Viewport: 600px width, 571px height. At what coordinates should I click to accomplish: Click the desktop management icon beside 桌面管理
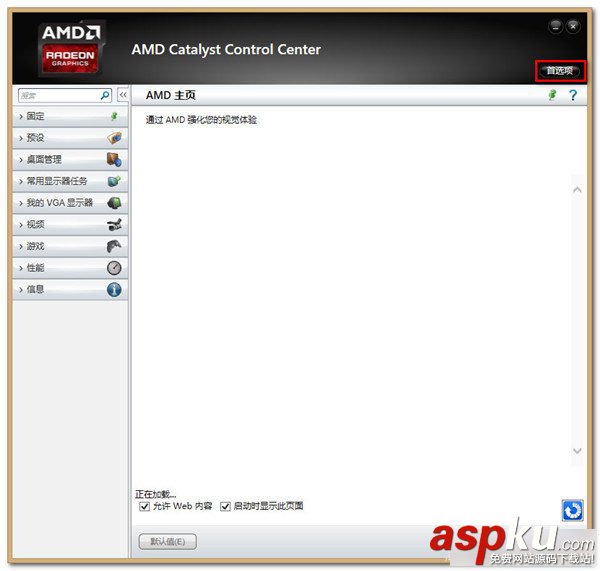point(114,159)
